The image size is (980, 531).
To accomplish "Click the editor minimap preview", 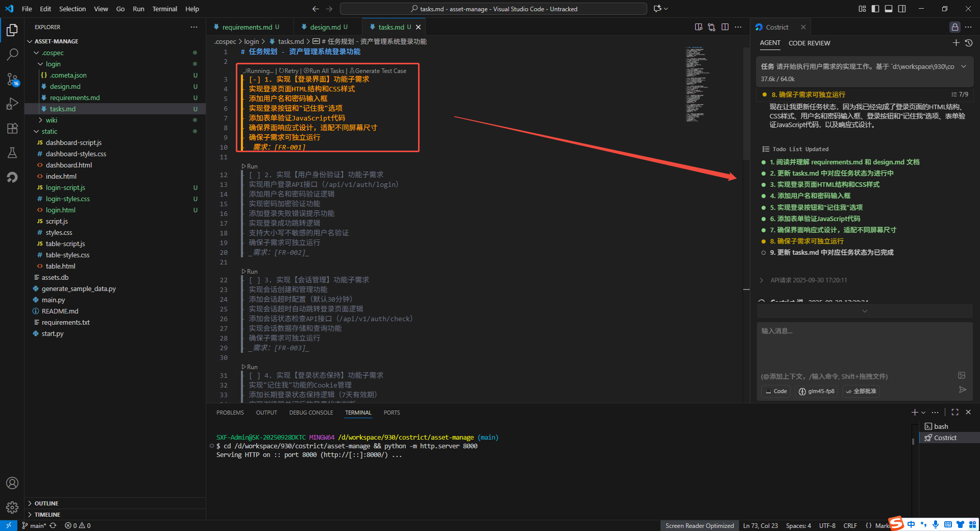I will [x=695, y=84].
